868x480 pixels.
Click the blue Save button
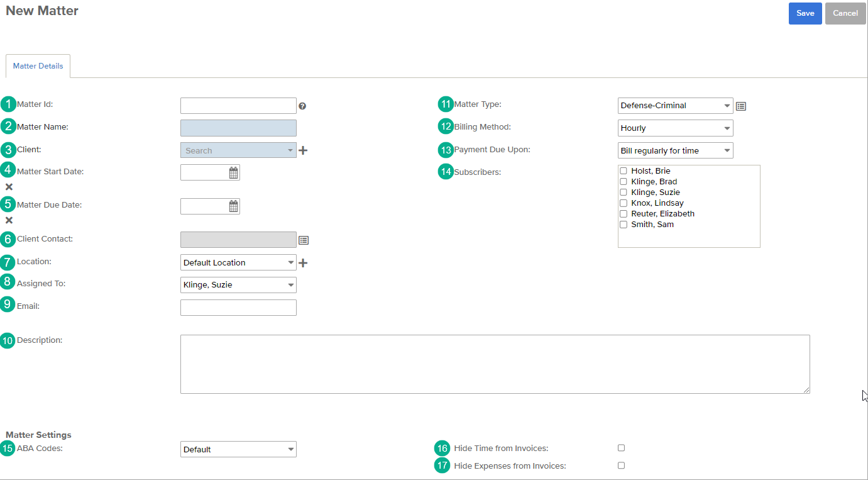pos(805,13)
